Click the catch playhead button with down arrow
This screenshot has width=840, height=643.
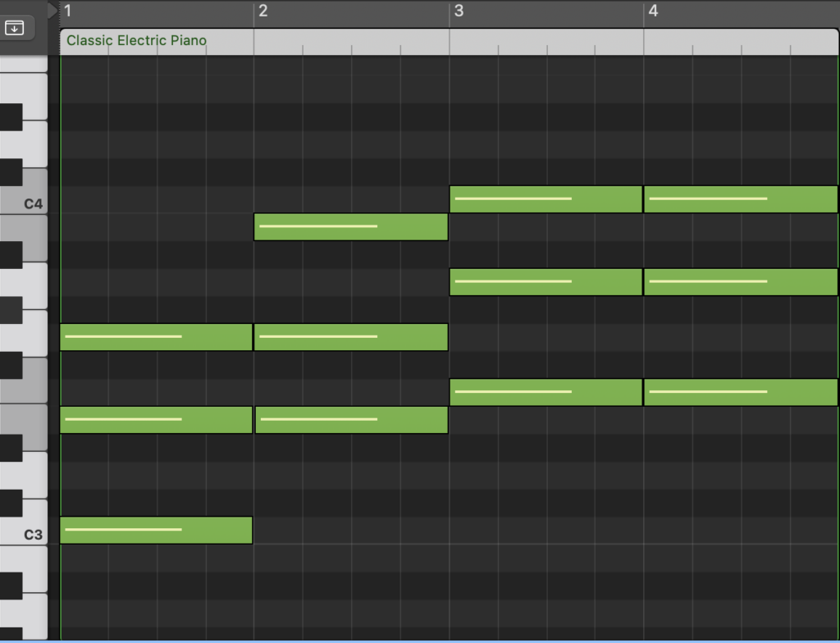coord(15,27)
